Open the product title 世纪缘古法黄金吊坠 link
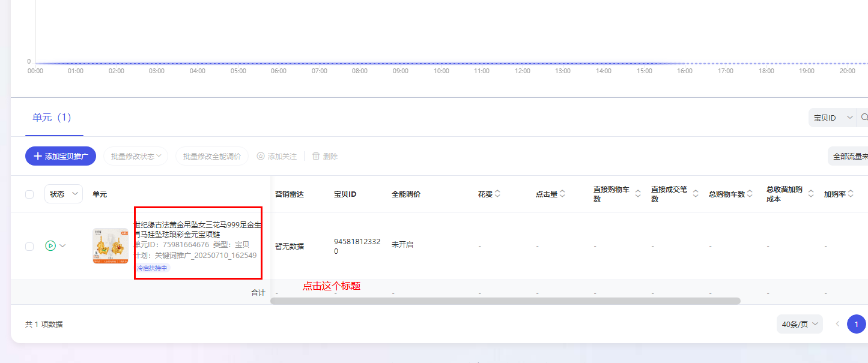The height and width of the screenshot is (363, 868). 197,229
